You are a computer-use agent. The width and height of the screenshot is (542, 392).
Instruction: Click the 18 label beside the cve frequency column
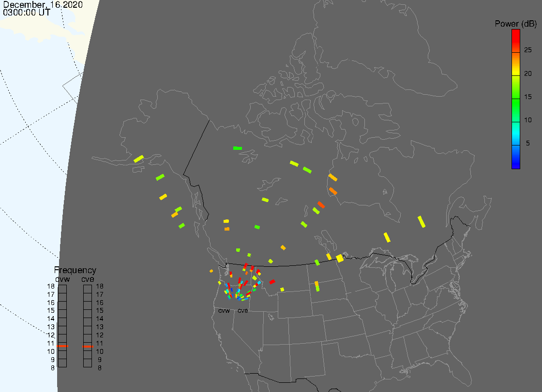(100, 286)
